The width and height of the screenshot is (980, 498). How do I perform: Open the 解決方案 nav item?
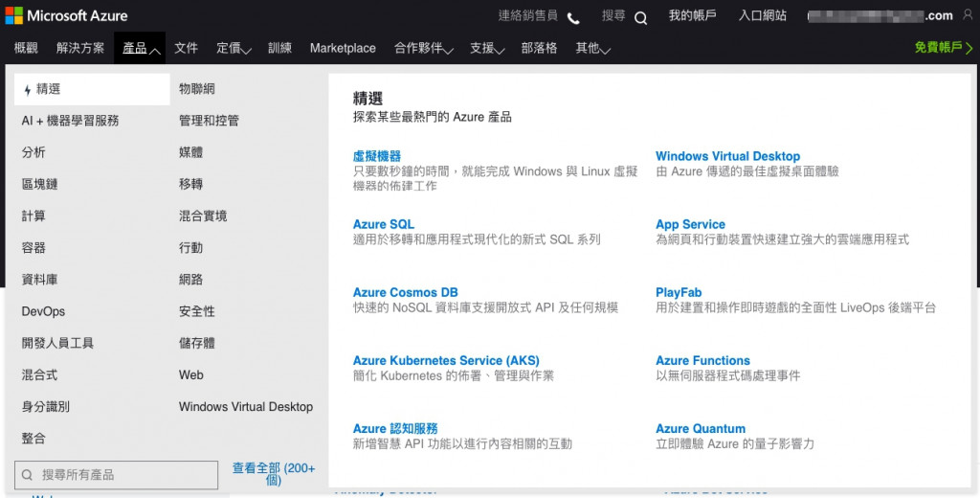(80, 48)
